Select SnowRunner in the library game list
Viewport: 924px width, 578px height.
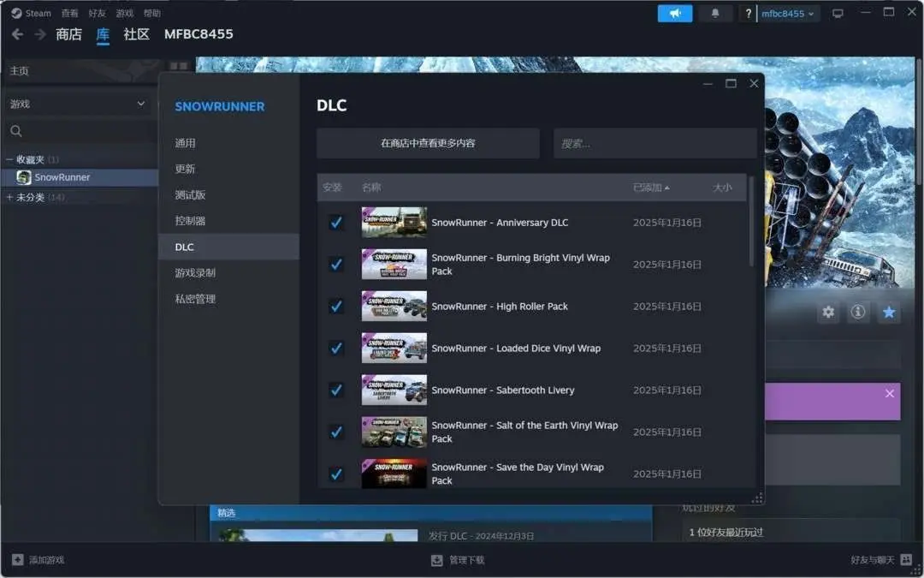(80, 177)
